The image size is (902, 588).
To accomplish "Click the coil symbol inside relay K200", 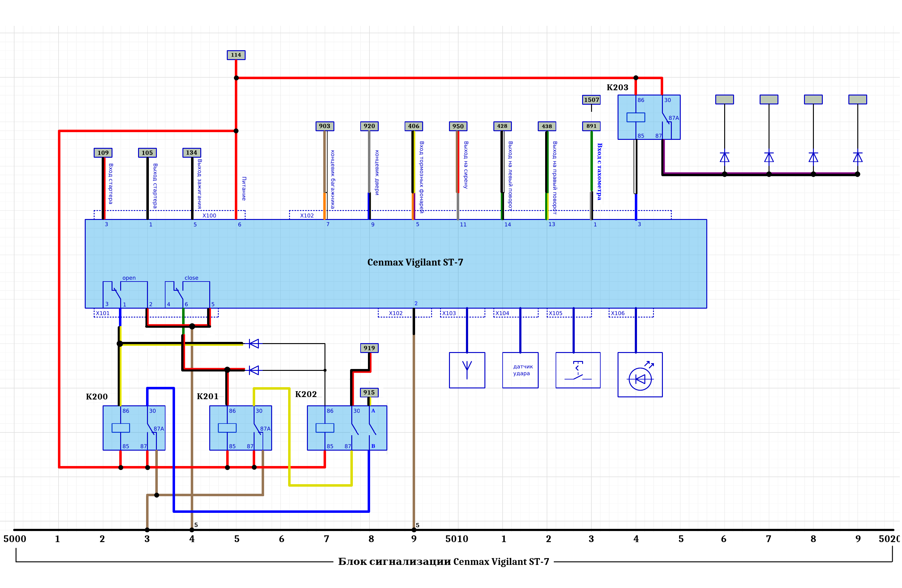I will click(121, 428).
